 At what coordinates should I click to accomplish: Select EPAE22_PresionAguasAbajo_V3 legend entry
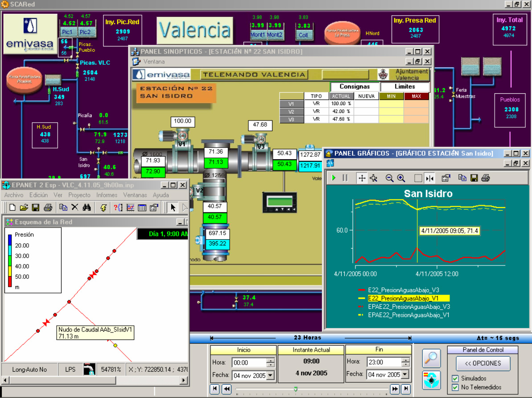(409, 307)
